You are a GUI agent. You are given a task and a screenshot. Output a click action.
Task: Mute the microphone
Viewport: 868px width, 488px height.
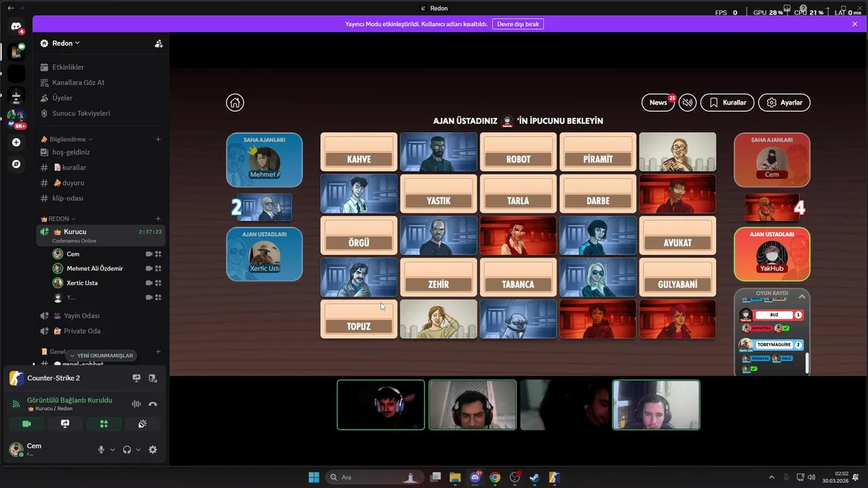click(x=101, y=449)
